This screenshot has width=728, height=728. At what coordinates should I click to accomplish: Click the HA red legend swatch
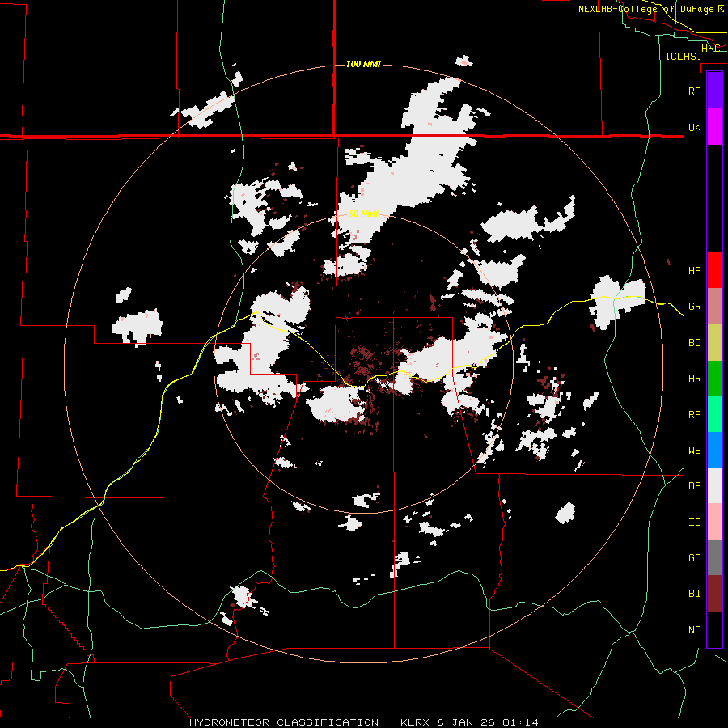click(714, 270)
